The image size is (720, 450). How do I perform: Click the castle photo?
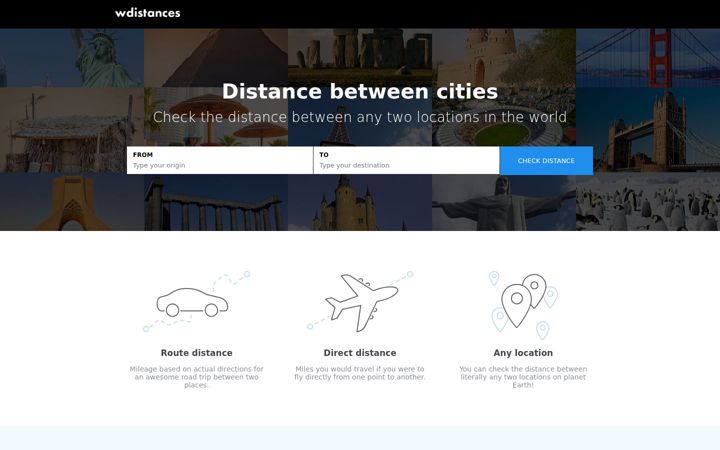point(360,202)
